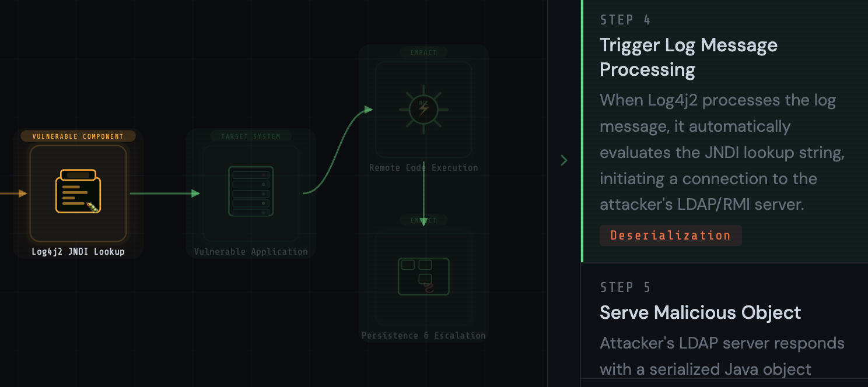Open the TARGET SYSTEM group tab
The image size is (868, 387).
(250, 136)
